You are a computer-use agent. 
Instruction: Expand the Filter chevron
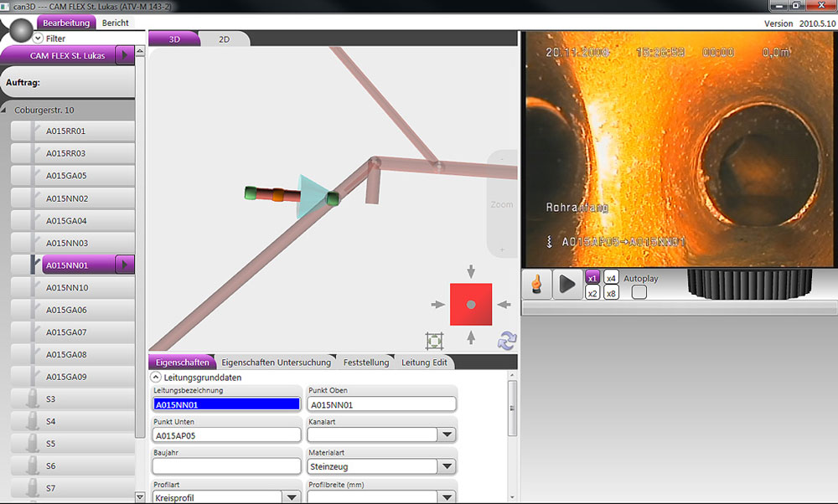click(x=38, y=39)
